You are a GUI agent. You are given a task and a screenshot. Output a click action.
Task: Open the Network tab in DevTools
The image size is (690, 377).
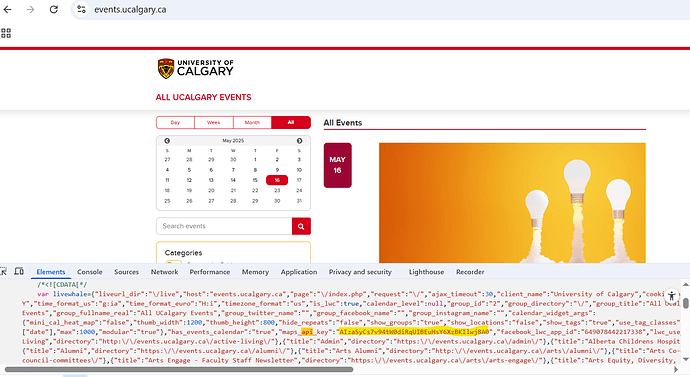[x=164, y=272]
